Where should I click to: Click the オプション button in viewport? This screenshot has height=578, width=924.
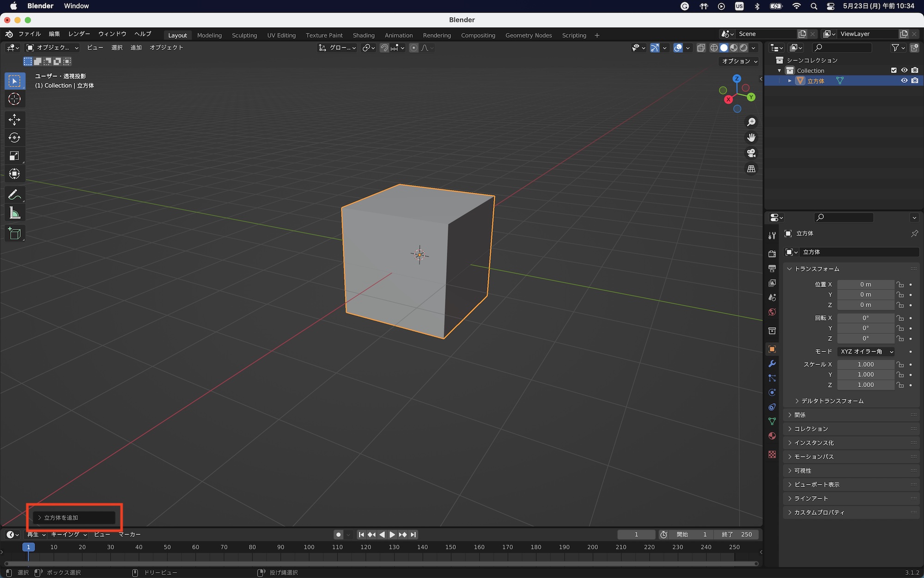click(740, 61)
